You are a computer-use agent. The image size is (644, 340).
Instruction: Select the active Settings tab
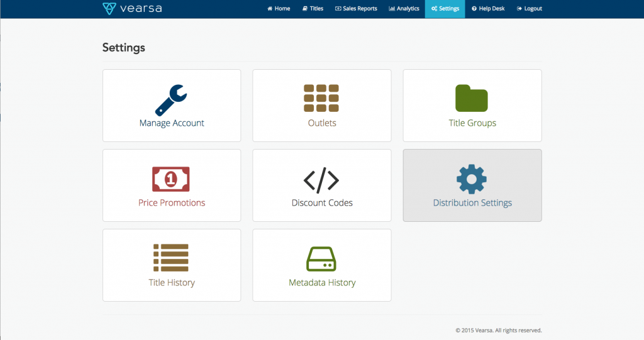click(x=445, y=9)
